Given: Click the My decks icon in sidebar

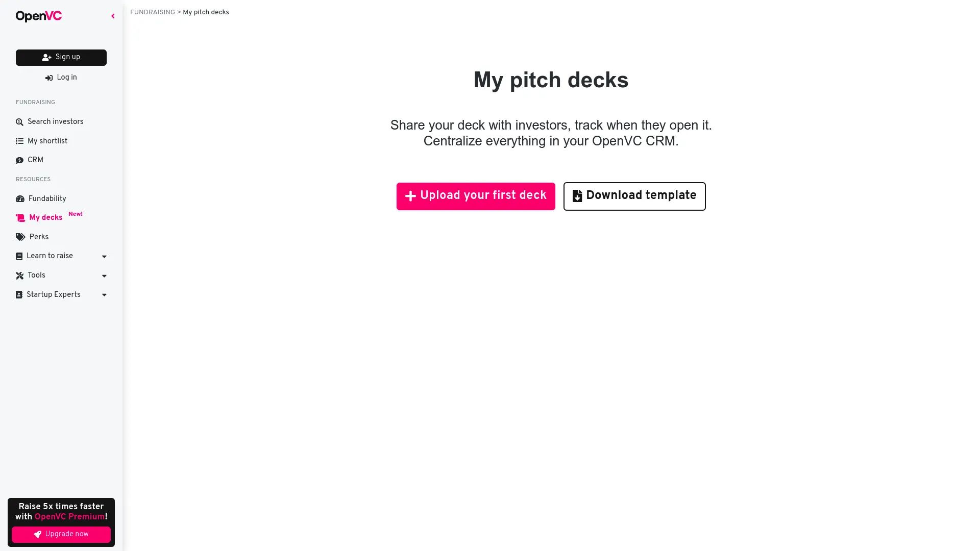Looking at the screenshot, I should [x=20, y=217].
